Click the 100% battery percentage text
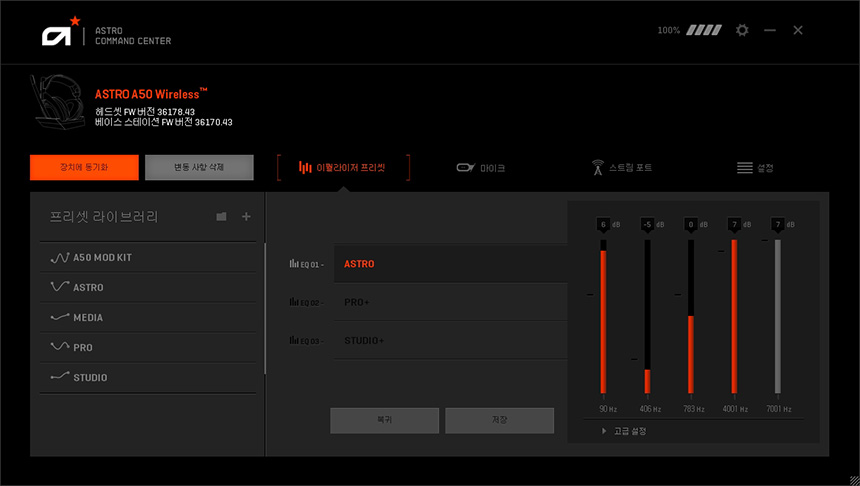The image size is (860, 486). 669,30
